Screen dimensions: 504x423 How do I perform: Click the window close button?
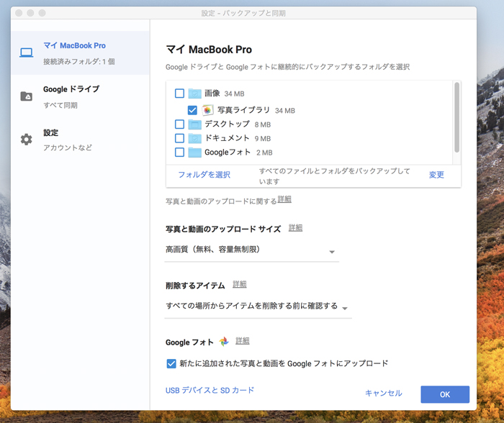pos(19,13)
